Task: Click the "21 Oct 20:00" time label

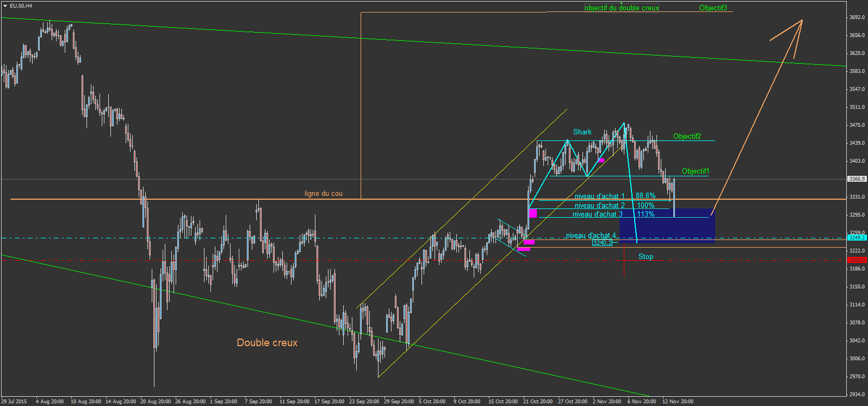Action: 538,402
